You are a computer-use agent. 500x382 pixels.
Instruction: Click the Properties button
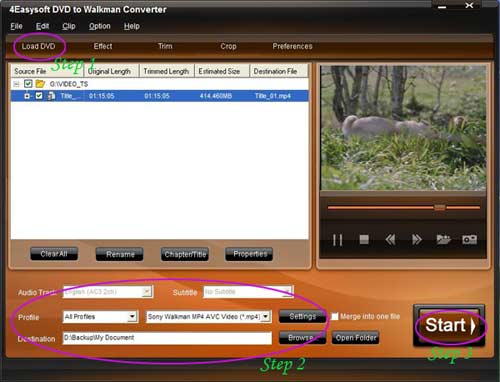click(x=249, y=254)
